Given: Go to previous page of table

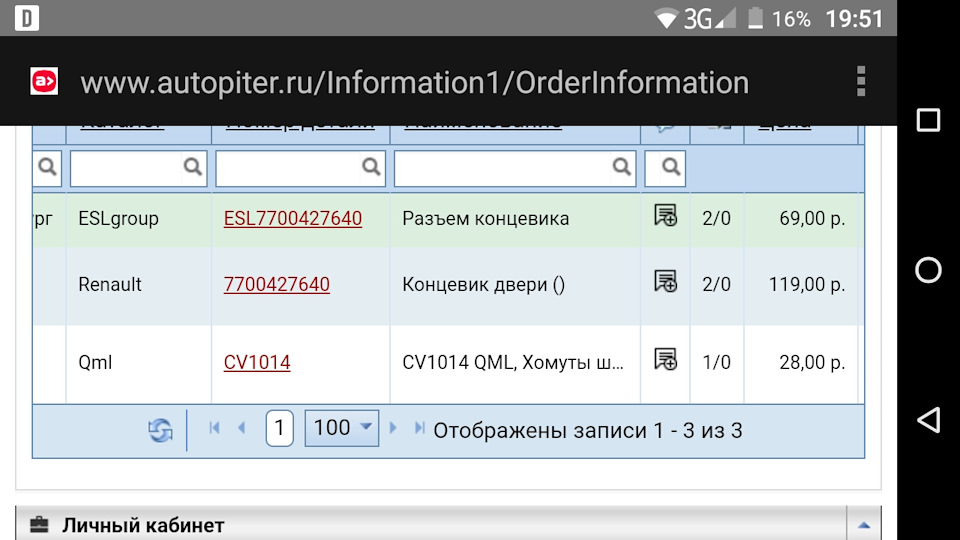Looking at the screenshot, I should tap(242, 428).
